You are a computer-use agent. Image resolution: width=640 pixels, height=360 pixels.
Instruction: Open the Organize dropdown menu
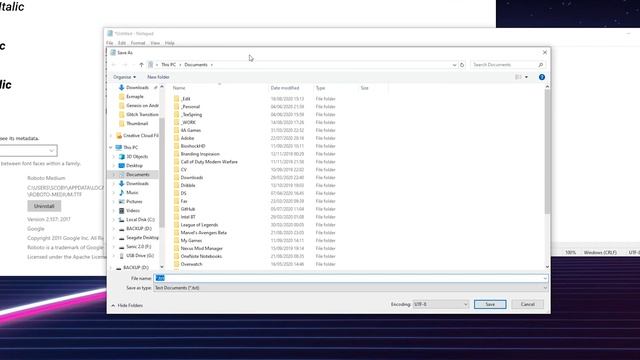(x=124, y=77)
